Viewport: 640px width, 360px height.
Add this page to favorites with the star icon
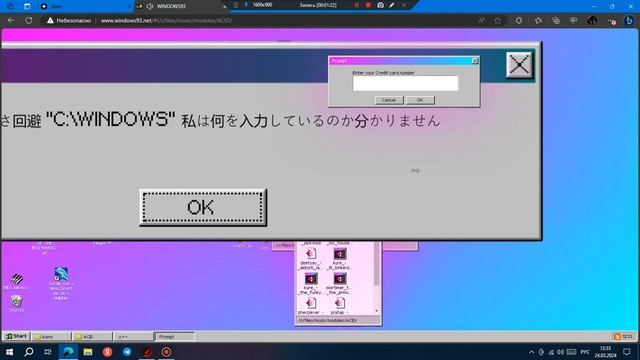coord(498,20)
